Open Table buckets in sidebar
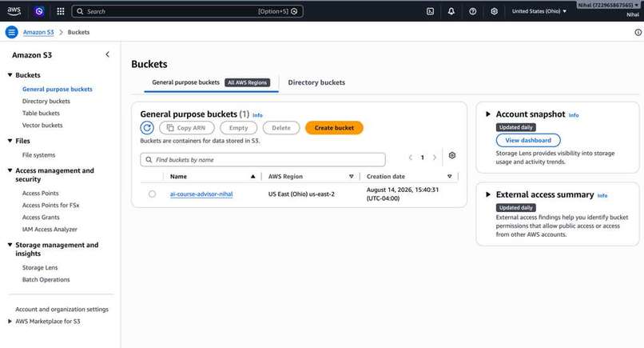 coord(41,113)
